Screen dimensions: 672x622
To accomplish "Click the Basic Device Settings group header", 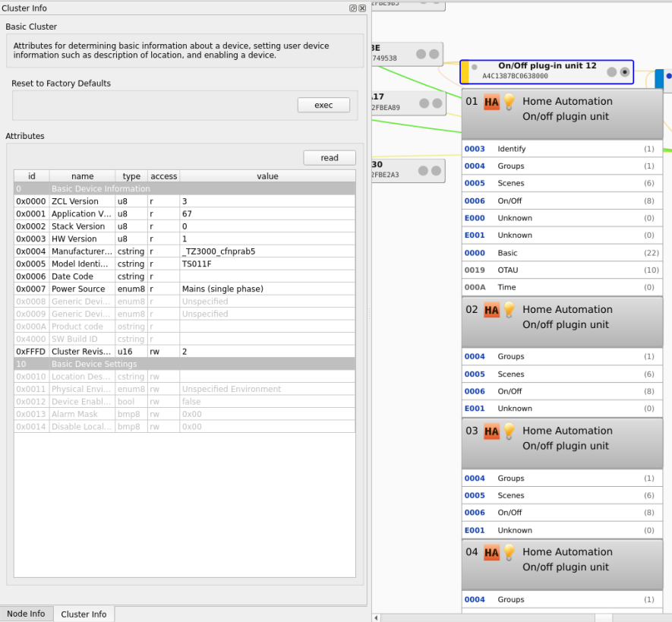I will click(x=185, y=364).
